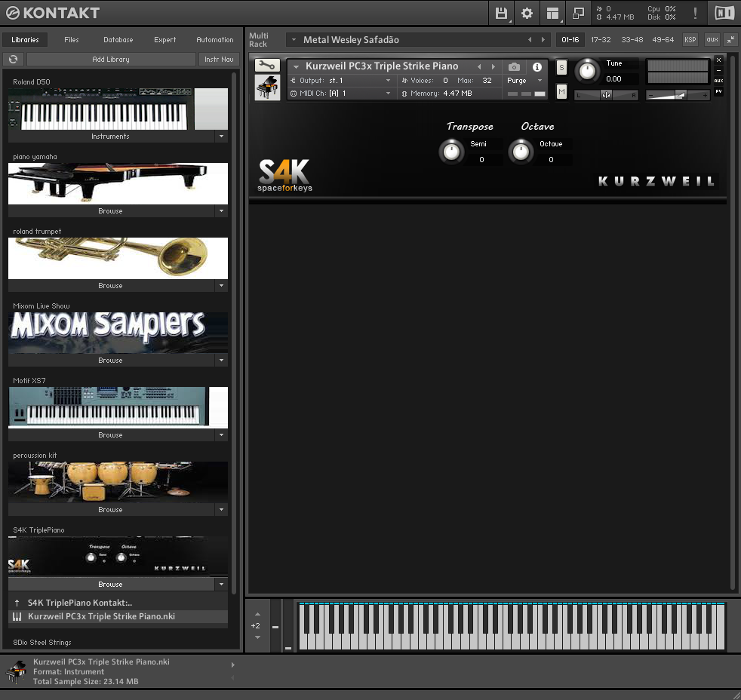This screenshot has width=741, height=700.
Task: Toggle aux sends visibility
Action: tap(712, 40)
